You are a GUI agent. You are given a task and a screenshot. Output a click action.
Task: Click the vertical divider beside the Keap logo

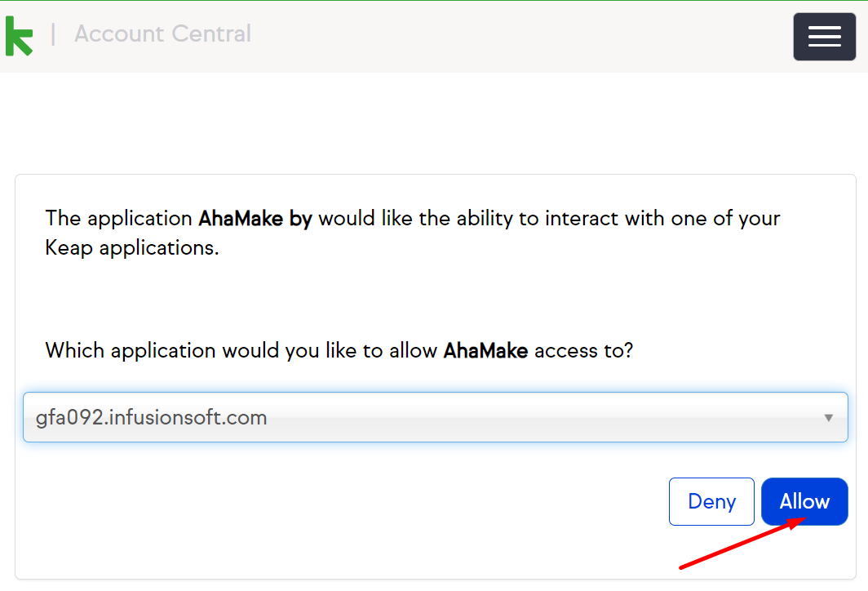[53, 34]
